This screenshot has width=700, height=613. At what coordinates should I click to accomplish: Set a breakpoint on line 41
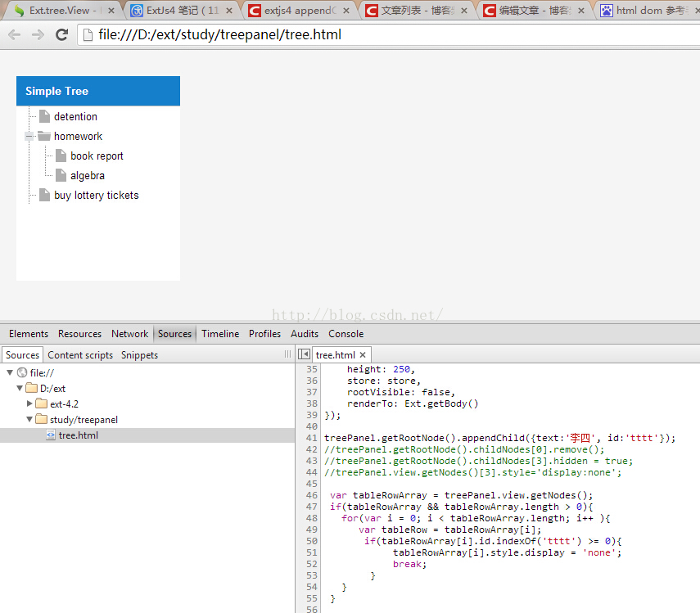312,438
